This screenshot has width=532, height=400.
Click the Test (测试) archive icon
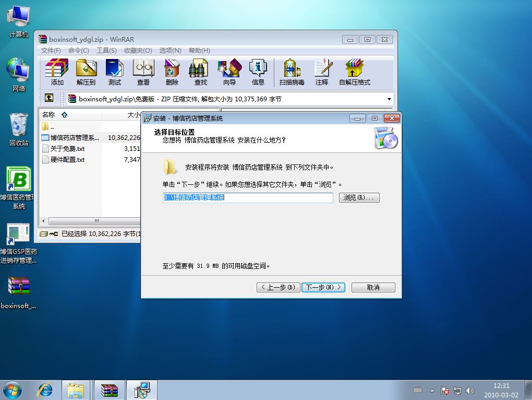pyautogui.click(x=115, y=73)
